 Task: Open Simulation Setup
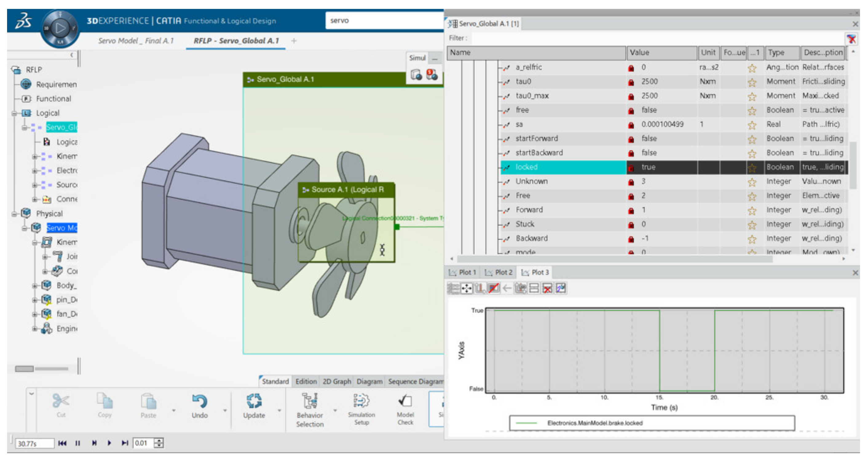pos(361,401)
